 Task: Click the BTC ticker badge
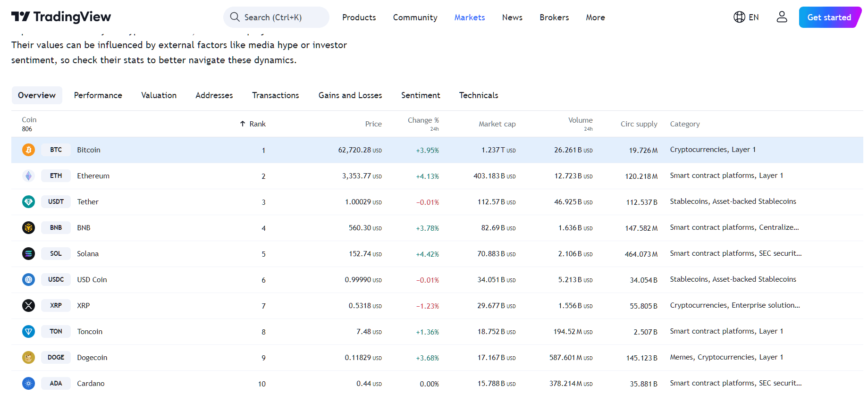point(56,150)
